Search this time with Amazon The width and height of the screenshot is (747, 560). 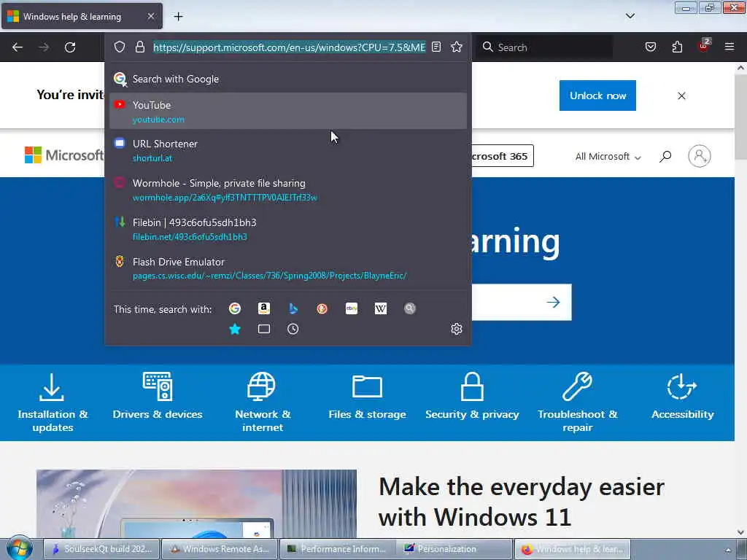pyautogui.click(x=264, y=308)
